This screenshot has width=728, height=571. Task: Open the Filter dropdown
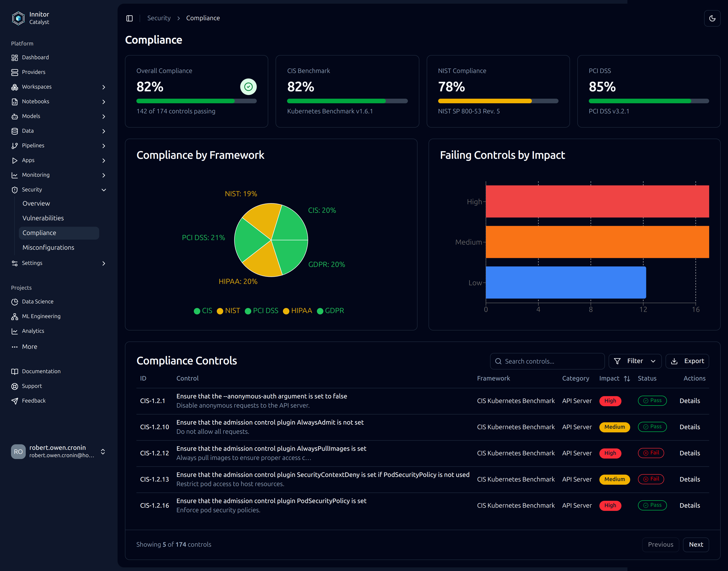[635, 361]
